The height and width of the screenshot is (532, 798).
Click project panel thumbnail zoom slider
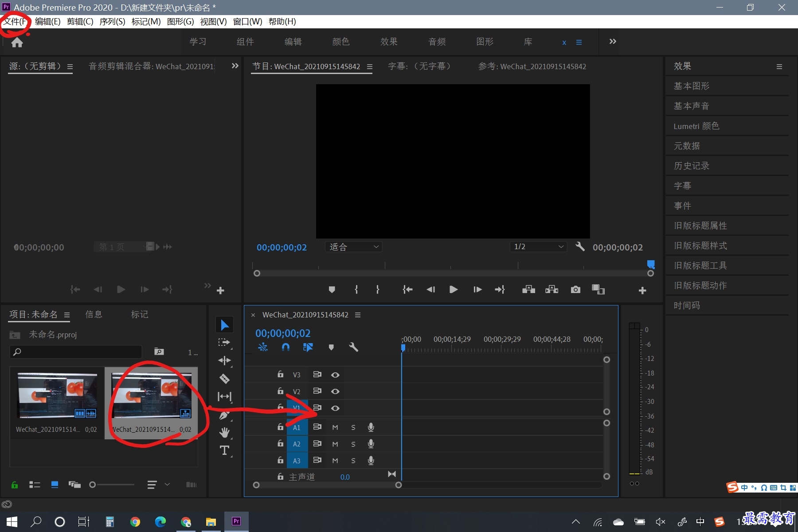click(112, 485)
